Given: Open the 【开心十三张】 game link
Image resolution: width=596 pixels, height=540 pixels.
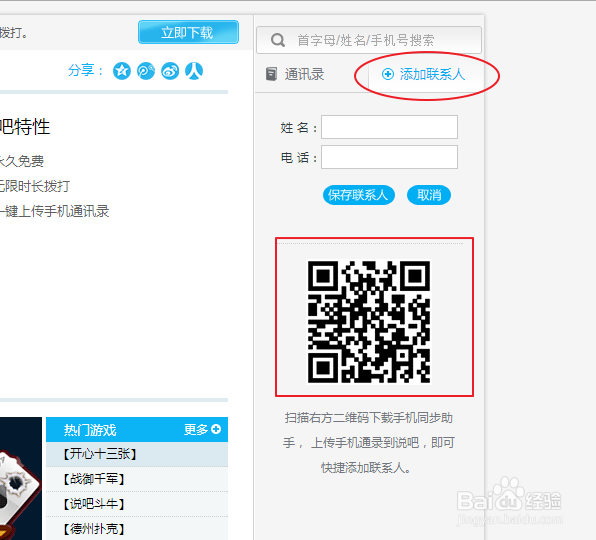Looking at the screenshot, I should pyautogui.click(x=100, y=454).
